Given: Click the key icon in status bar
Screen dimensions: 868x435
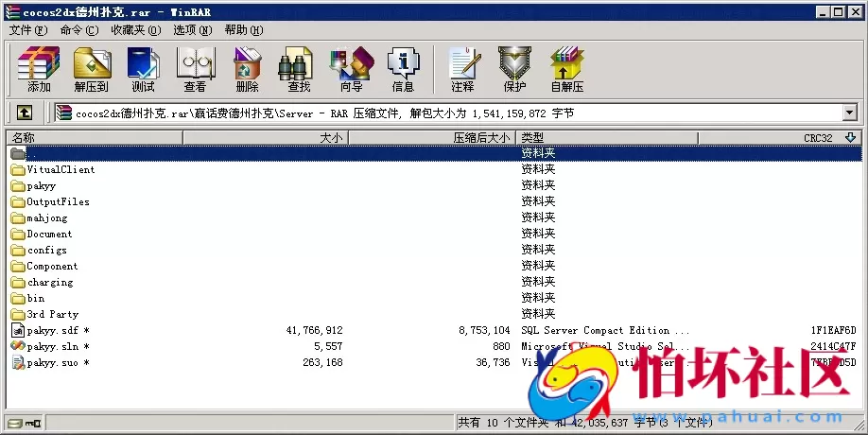Looking at the screenshot, I should (33, 424).
